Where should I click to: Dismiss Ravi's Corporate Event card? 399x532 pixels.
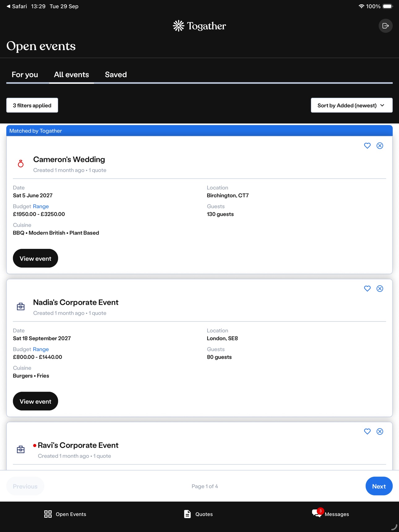380,431
